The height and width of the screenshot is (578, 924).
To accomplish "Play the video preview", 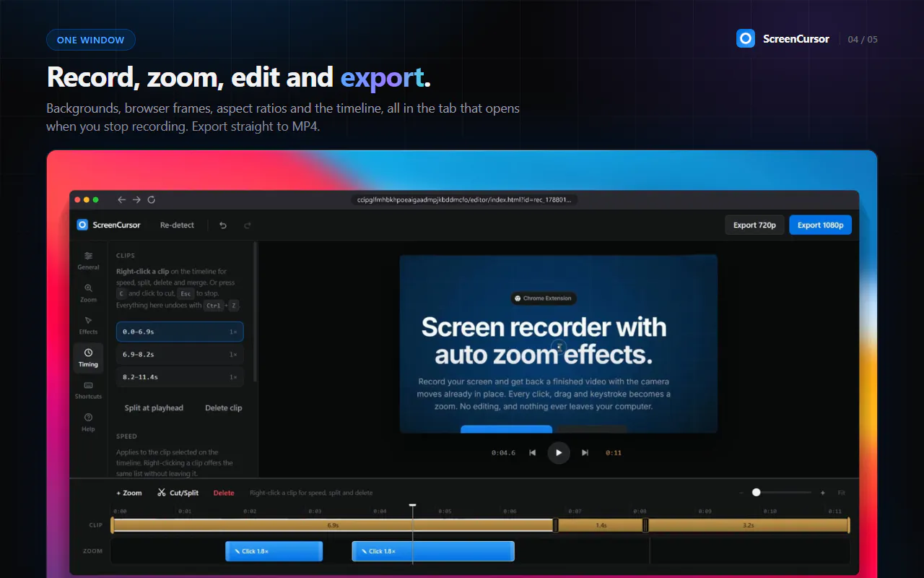I will pyautogui.click(x=558, y=453).
